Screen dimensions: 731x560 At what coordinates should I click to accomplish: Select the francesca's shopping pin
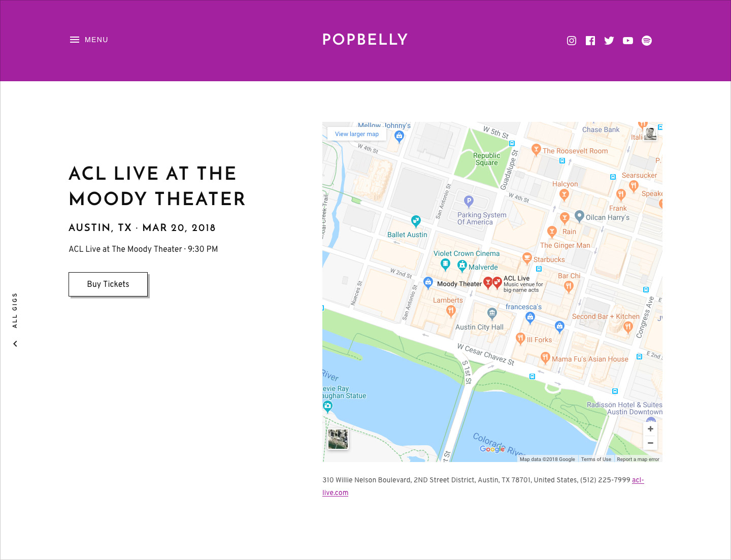pyautogui.click(x=530, y=318)
